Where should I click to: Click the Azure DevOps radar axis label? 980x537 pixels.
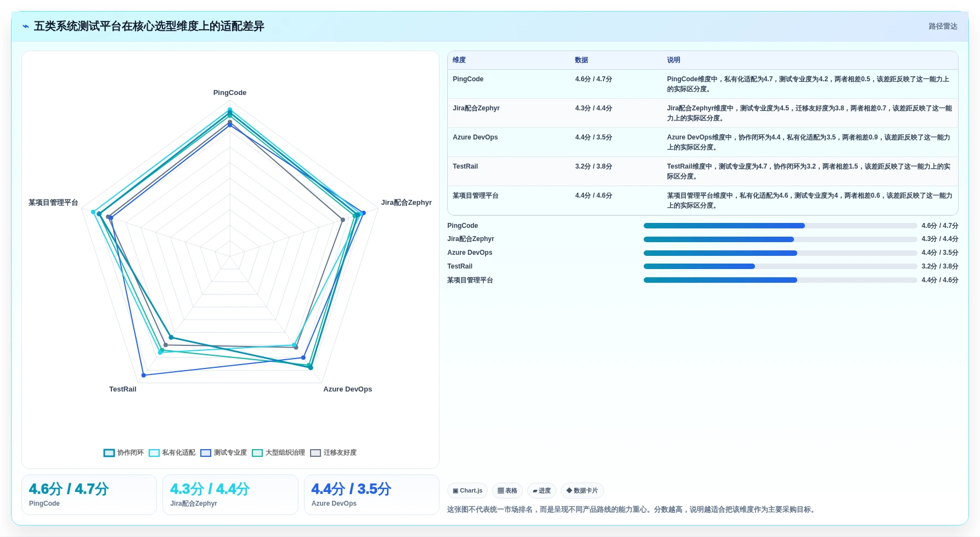coord(348,389)
